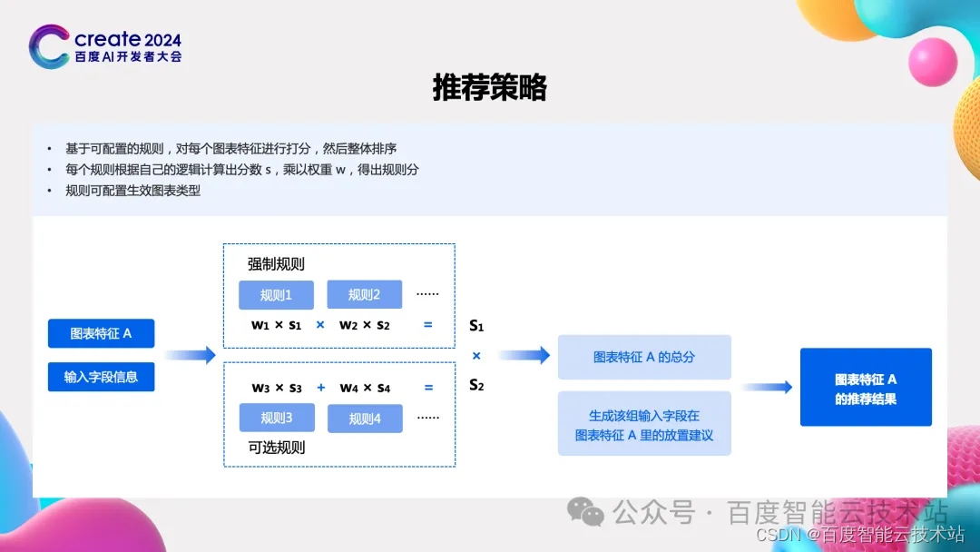Click the ellipsis after 规则2

coord(427,293)
